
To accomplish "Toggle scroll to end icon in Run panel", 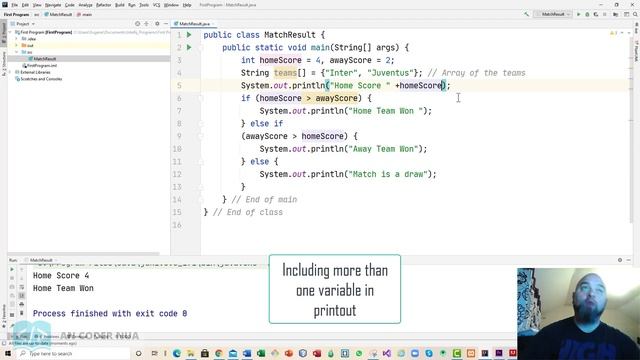I will pyautogui.click(x=22, y=296).
